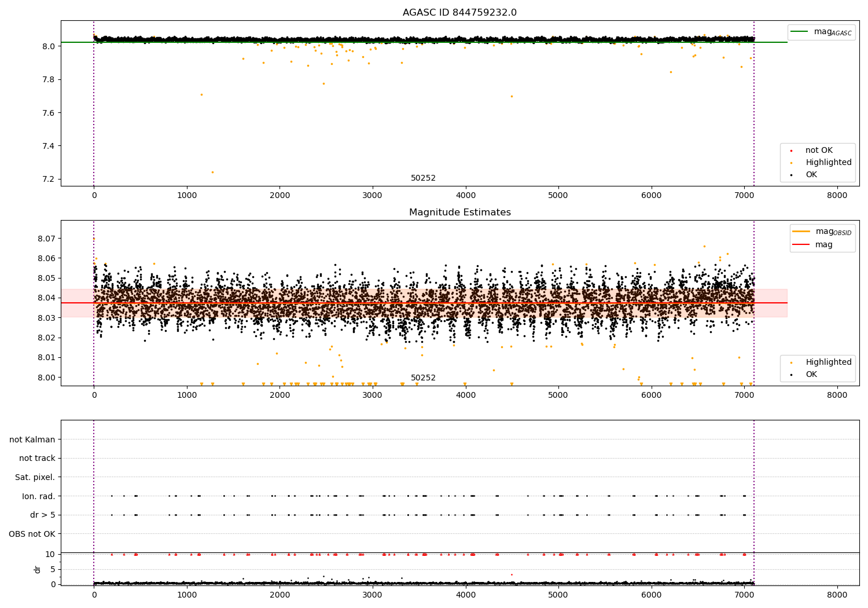Select 'OK' legend entry in top panel
Viewport: 868px width, 608px height.
point(811,175)
